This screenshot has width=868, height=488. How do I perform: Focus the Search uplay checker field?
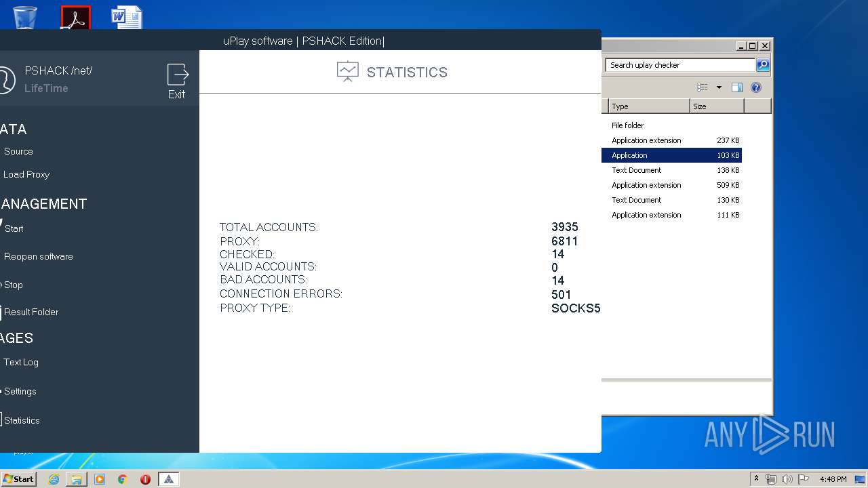coord(680,65)
